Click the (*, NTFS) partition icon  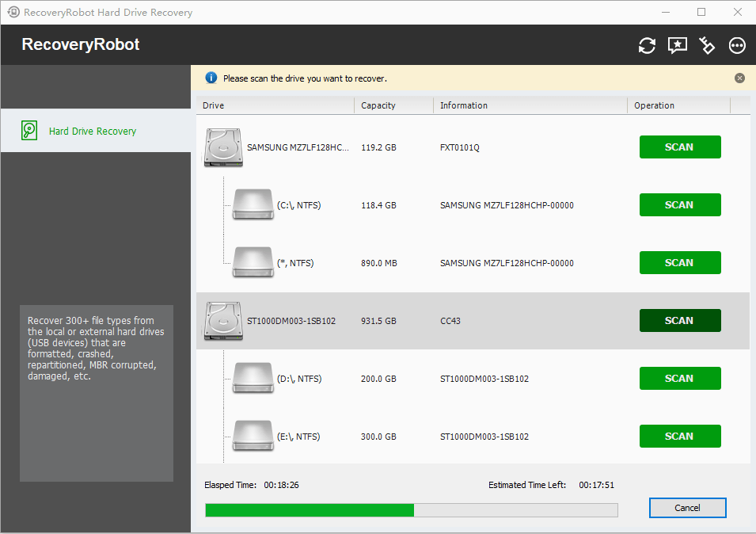253,262
